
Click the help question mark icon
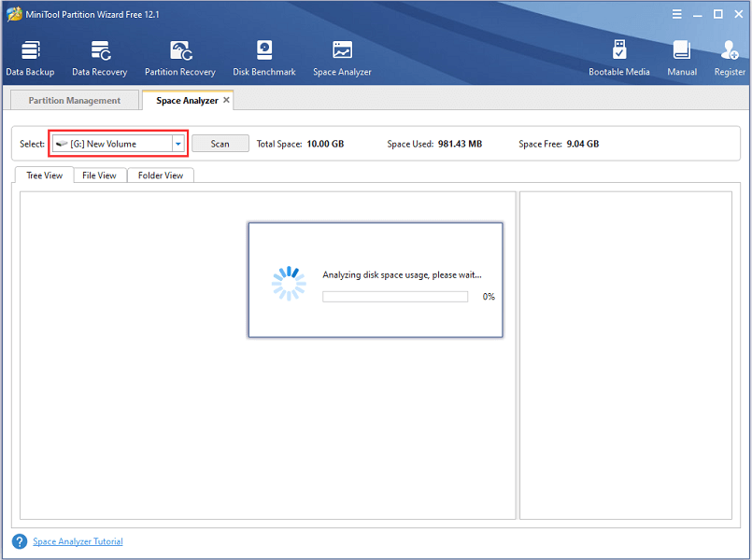[19, 540]
